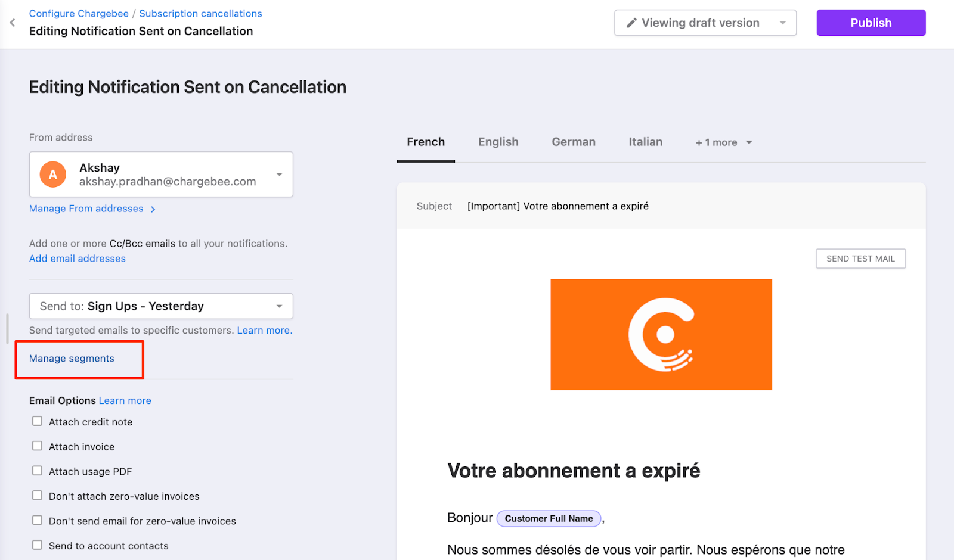Viewport: 954px width, 560px height.
Task: Open the Italian language tab
Action: pyautogui.click(x=646, y=142)
